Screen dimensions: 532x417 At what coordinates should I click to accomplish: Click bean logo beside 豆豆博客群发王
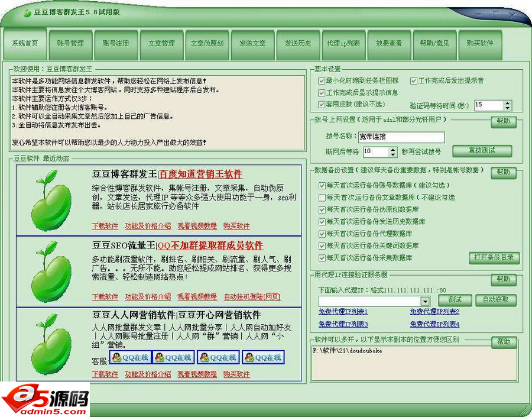[x=51, y=201]
